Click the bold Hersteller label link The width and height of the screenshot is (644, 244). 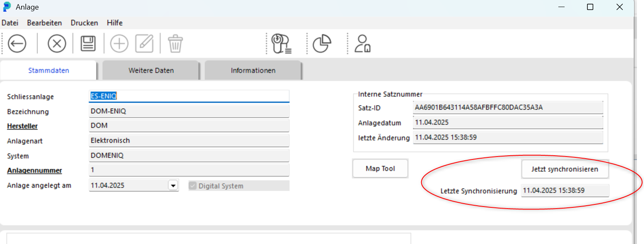pyautogui.click(x=22, y=126)
